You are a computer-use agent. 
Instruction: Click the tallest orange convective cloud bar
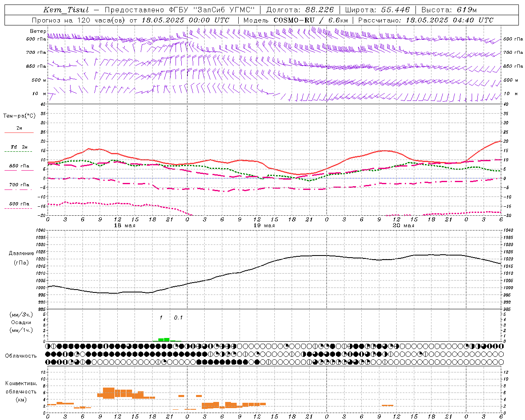click(109, 393)
